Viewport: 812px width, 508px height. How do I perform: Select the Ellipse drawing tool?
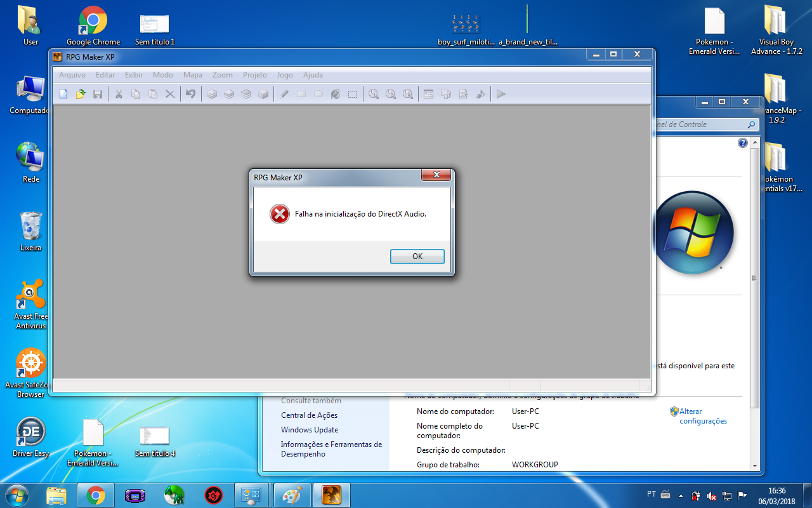(x=318, y=94)
